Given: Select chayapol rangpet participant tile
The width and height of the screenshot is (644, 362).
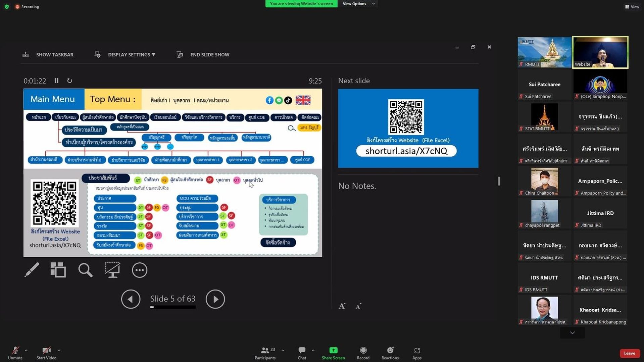Looking at the screenshot, I should (544, 213).
